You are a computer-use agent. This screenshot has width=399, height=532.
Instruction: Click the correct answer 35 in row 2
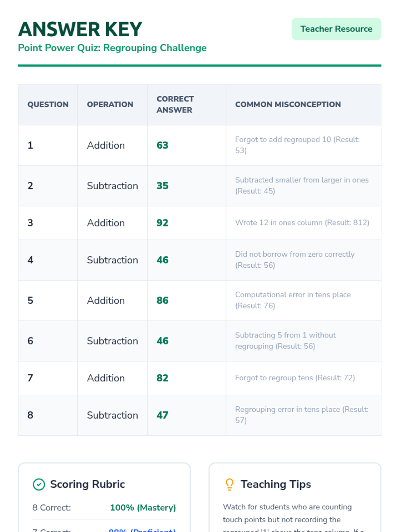[163, 186]
